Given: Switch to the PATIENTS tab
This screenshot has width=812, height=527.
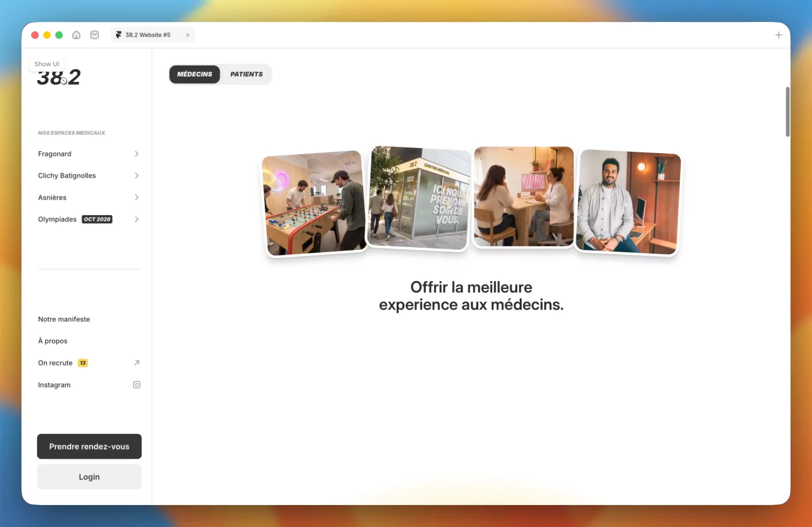Looking at the screenshot, I should [x=246, y=74].
